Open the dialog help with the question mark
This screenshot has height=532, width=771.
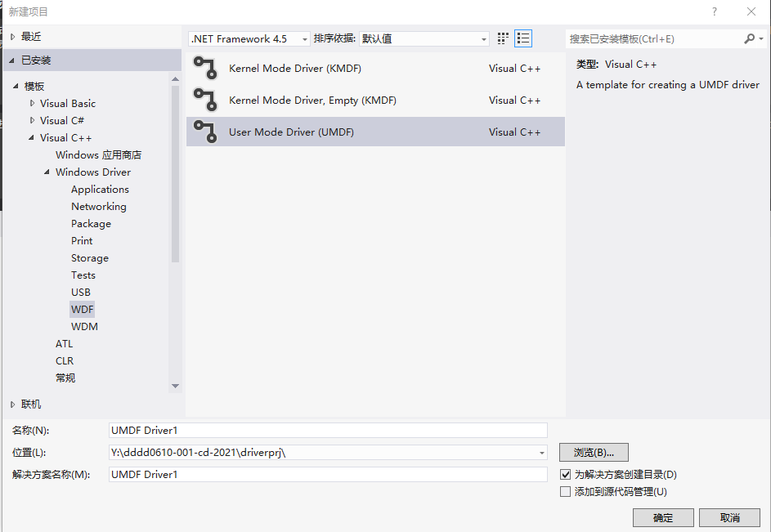[714, 11]
